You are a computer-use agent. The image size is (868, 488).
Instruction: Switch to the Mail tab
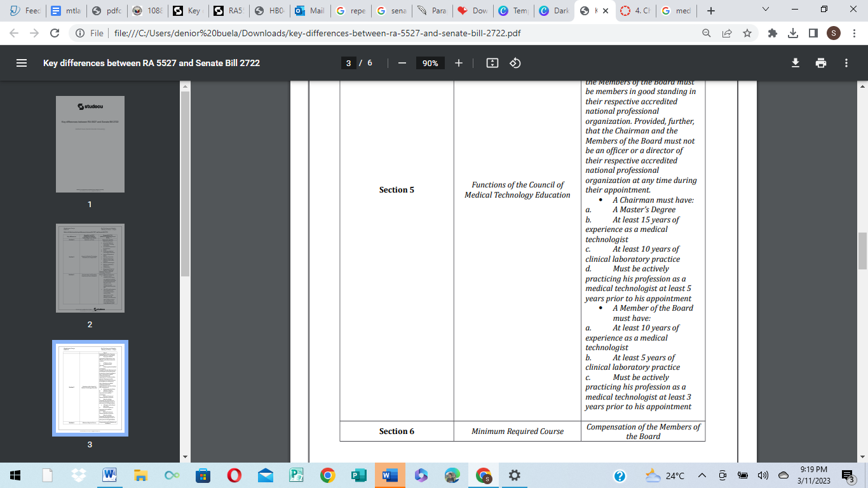[x=309, y=11]
